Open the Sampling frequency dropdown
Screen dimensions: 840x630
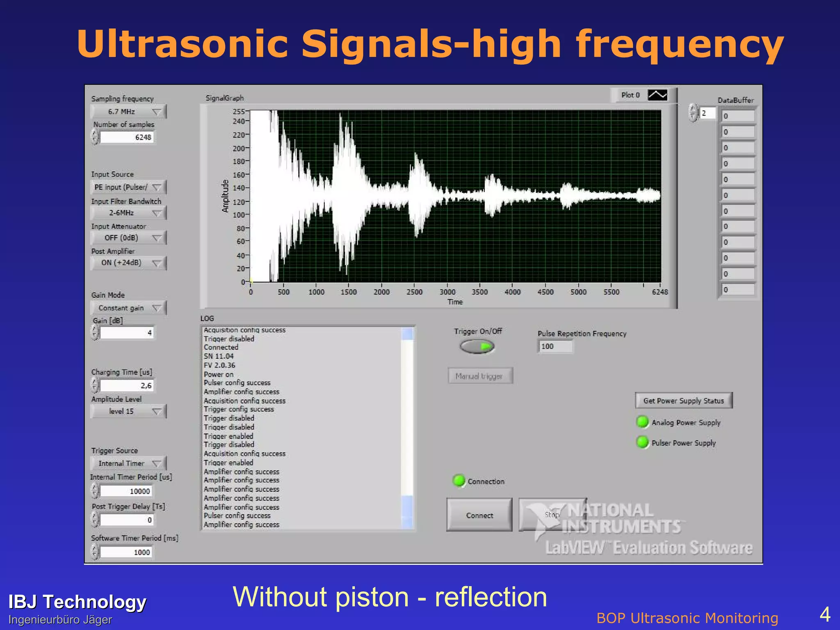click(128, 112)
